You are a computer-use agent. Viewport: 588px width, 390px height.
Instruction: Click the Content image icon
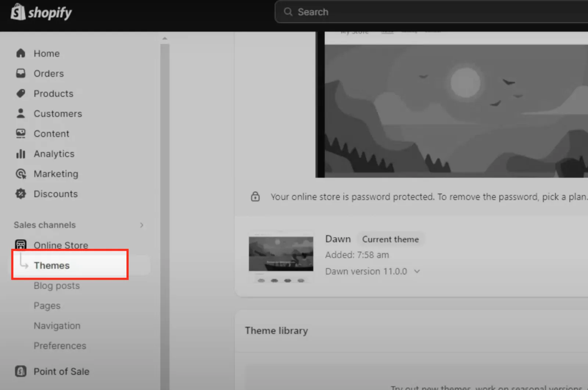click(x=21, y=134)
